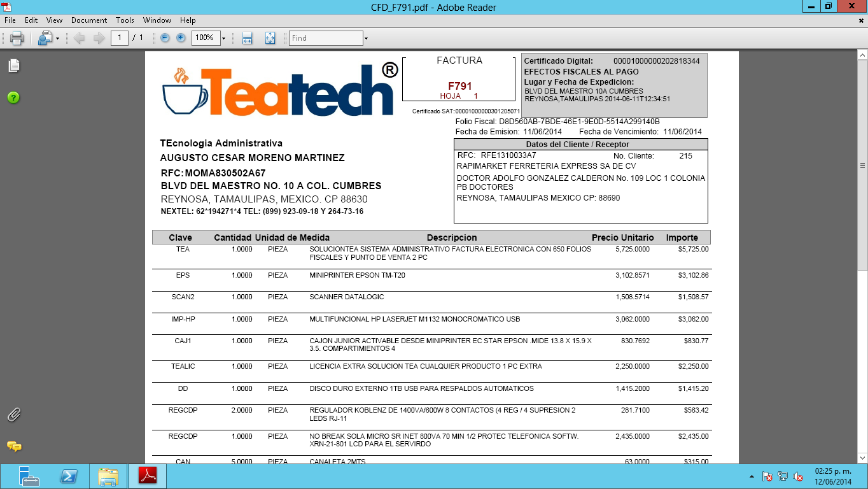Open the Find options dropdown arrow
This screenshot has height=489, width=868.
[367, 38]
